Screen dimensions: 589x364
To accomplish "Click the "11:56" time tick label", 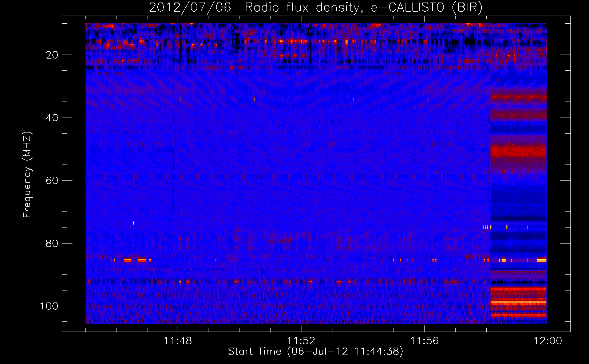I will pyautogui.click(x=424, y=341).
